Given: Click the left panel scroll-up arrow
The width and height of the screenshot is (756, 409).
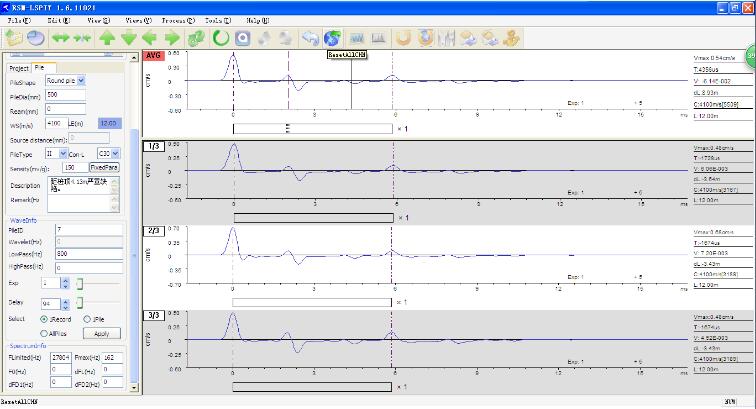Looking at the screenshot, I should pyautogui.click(x=134, y=57).
